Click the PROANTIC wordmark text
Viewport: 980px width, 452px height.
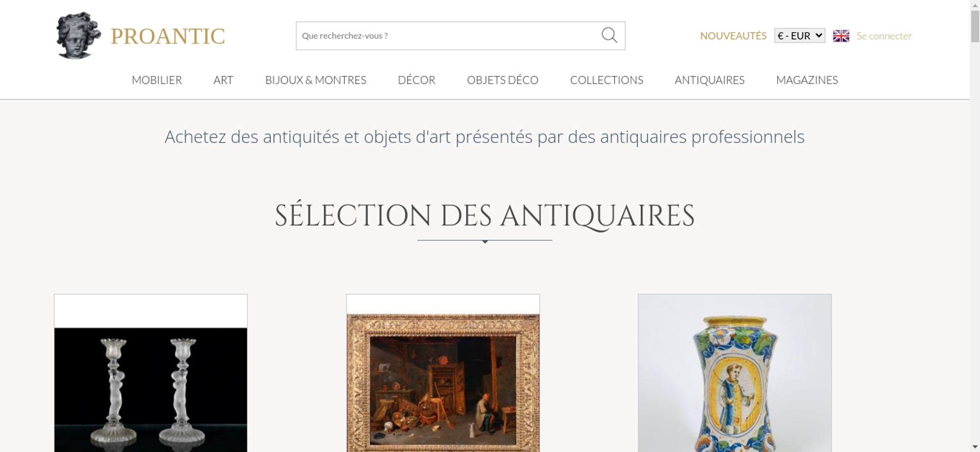coord(168,36)
